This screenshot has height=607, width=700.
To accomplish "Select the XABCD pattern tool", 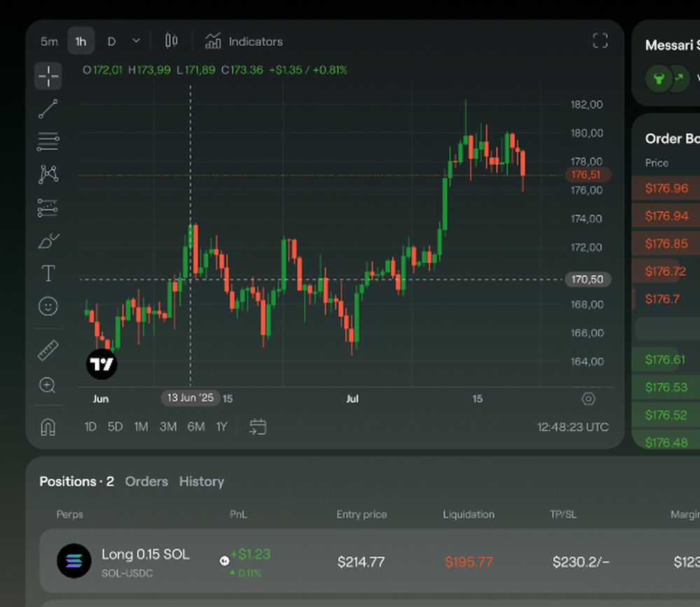I will (x=48, y=174).
